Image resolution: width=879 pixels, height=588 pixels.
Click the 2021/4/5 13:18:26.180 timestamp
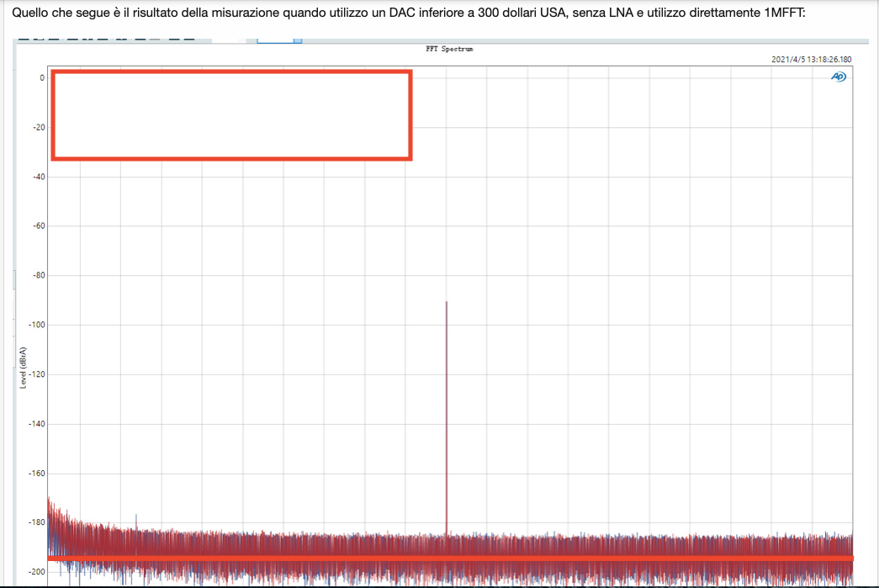pyautogui.click(x=811, y=60)
